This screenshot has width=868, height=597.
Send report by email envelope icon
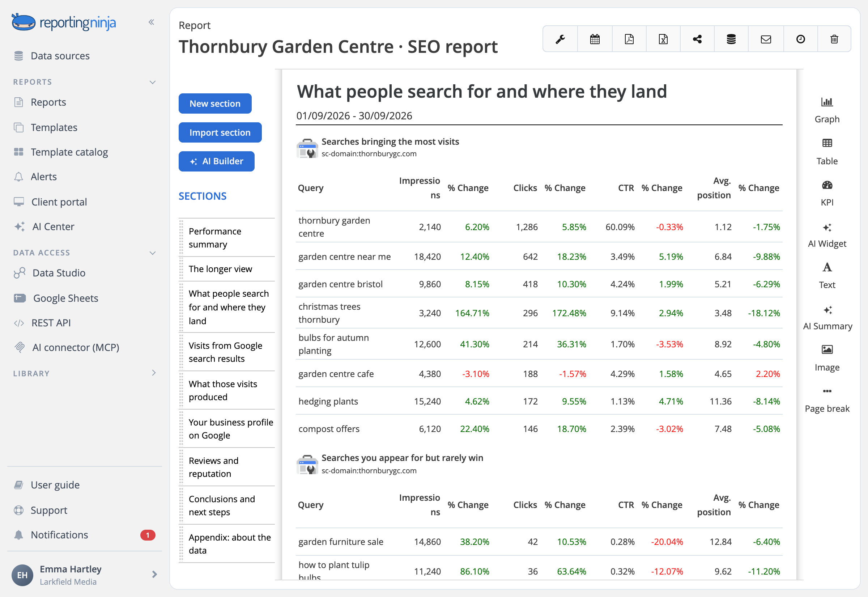pyautogui.click(x=766, y=39)
